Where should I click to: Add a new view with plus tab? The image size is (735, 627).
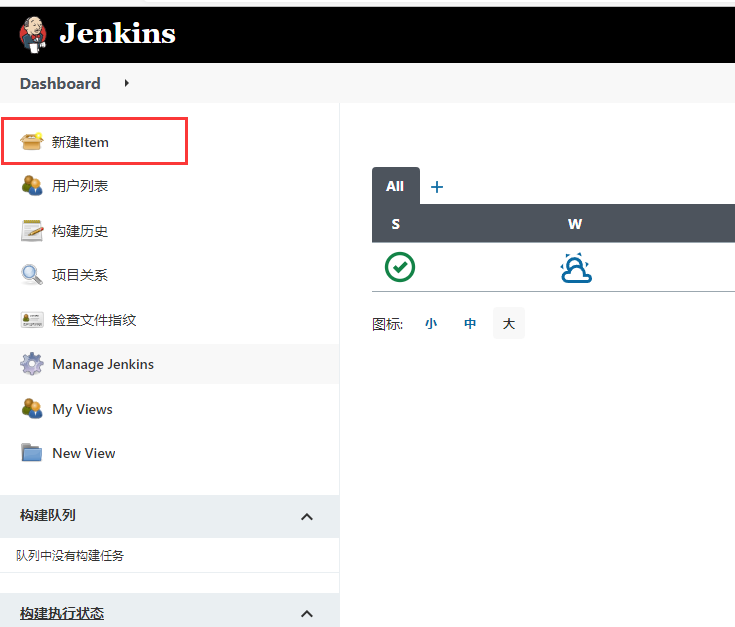click(437, 187)
